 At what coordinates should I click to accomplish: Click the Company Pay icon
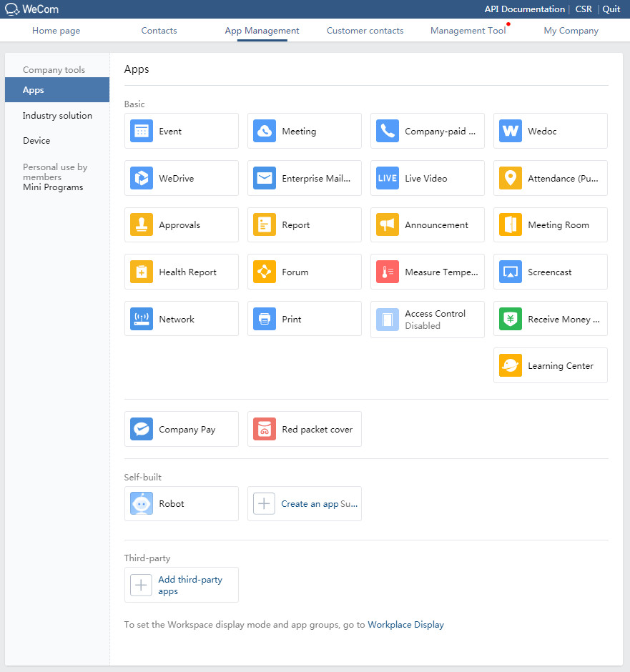pos(142,429)
